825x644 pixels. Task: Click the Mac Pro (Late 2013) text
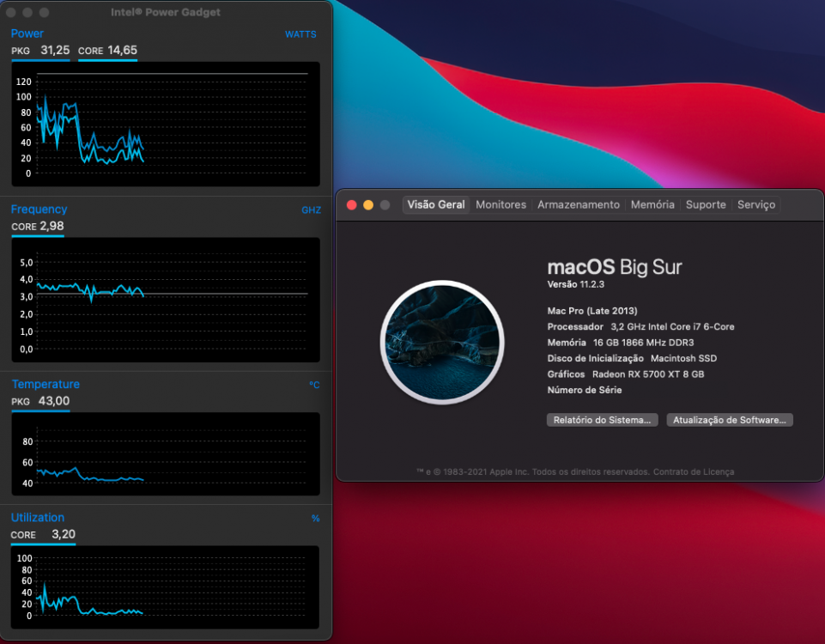pyautogui.click(x=591, y=311)
